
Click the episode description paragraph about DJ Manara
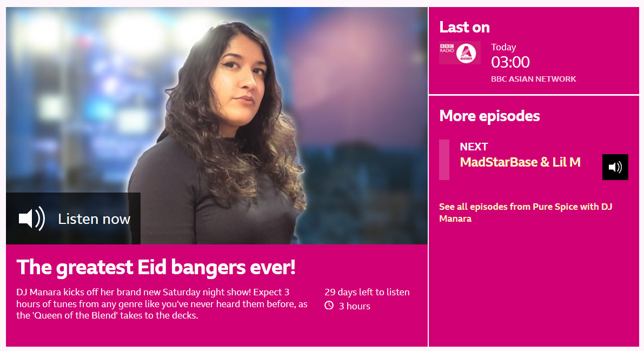pos(162,304)
